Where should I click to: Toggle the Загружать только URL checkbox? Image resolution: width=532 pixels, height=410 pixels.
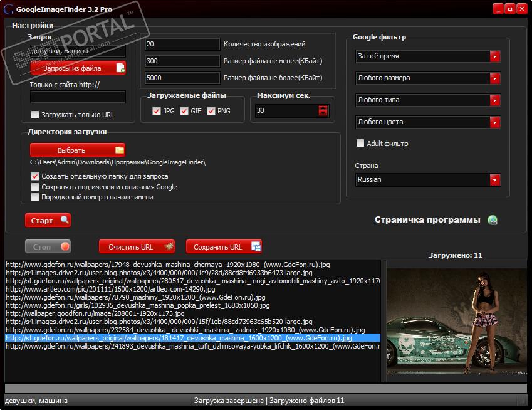coord(35,115)
